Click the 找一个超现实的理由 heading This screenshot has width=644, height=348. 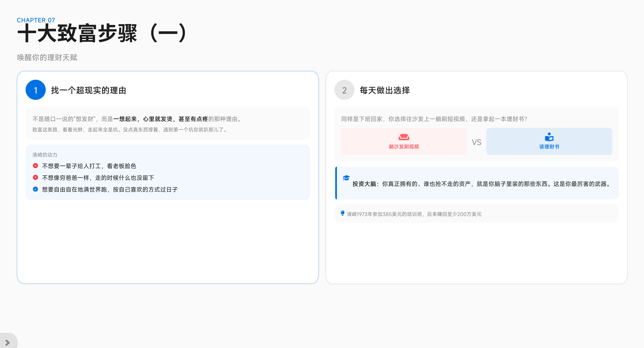click(89, 90)
